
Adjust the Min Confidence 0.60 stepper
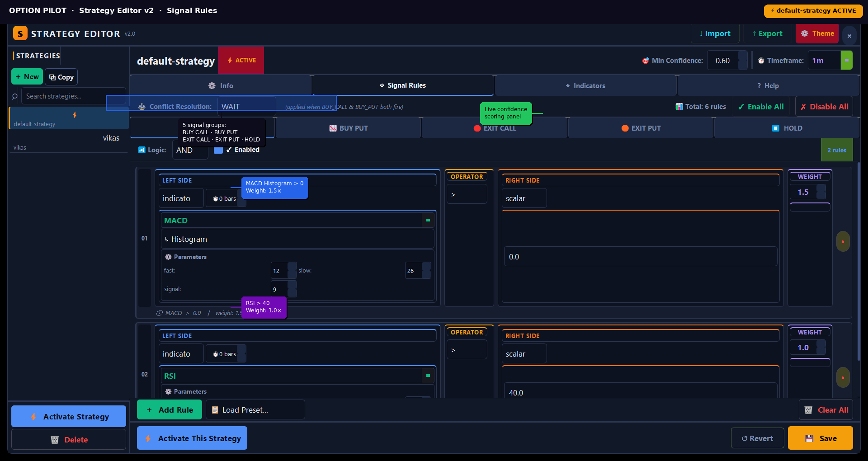point(743,61)
